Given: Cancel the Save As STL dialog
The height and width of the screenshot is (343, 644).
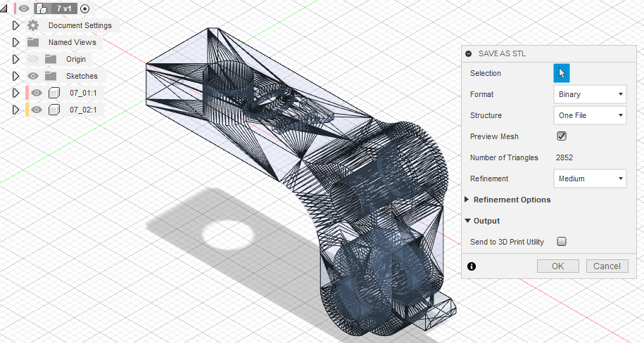Looking at the screenshot, I should pyautogui.click(x=607, y=266).
